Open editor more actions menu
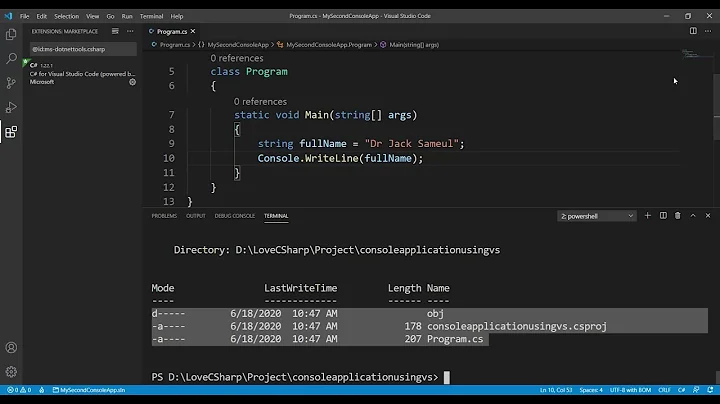The height and width of the screenshot is (404, 720). [x=708, y=31]
